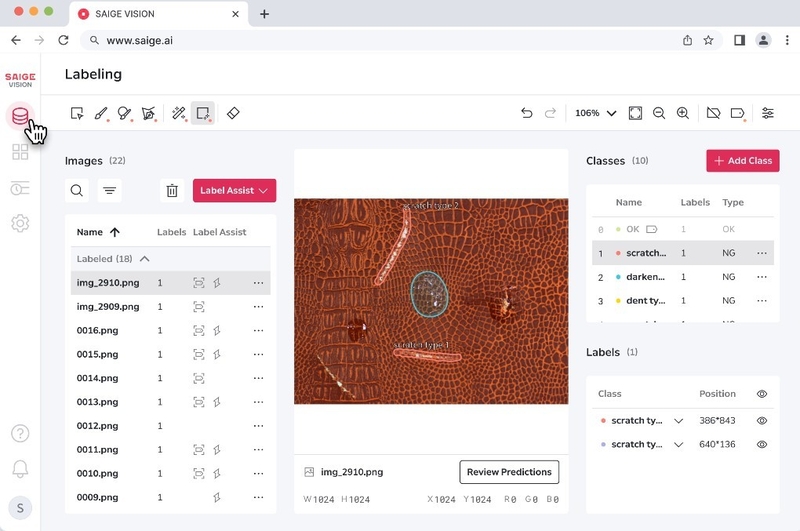Viewport: 800px width, 531px height.
Task: Click the zoom in magnifier
Action: coord(683,113)
